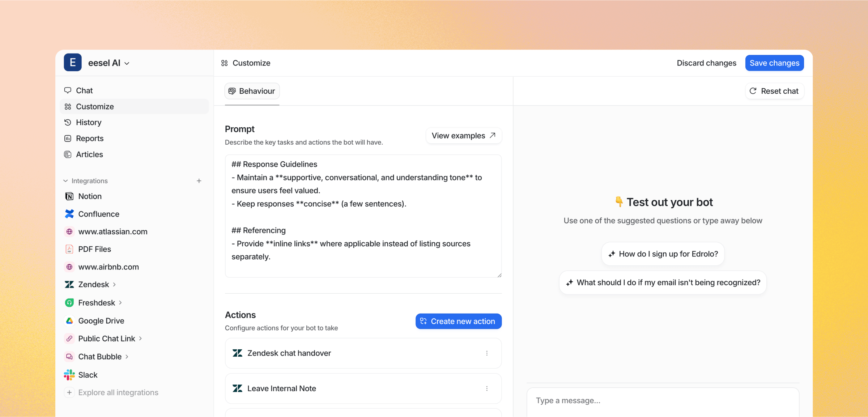Click Create new action button

tap(458, 321)
